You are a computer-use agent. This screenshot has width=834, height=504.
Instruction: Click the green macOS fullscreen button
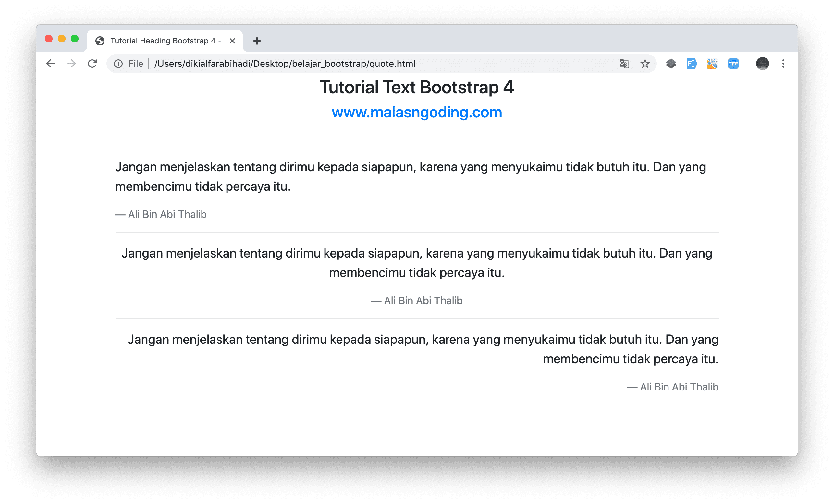[x=74, y=39]
